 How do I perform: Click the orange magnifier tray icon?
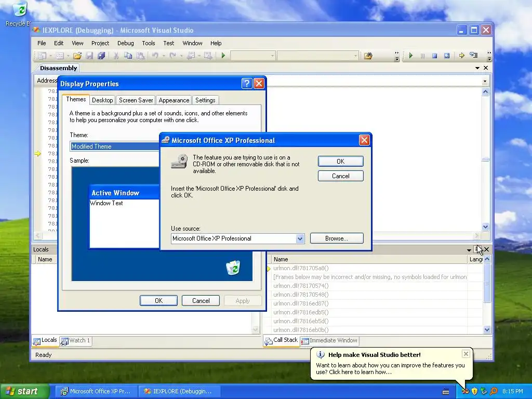point(494,391)
